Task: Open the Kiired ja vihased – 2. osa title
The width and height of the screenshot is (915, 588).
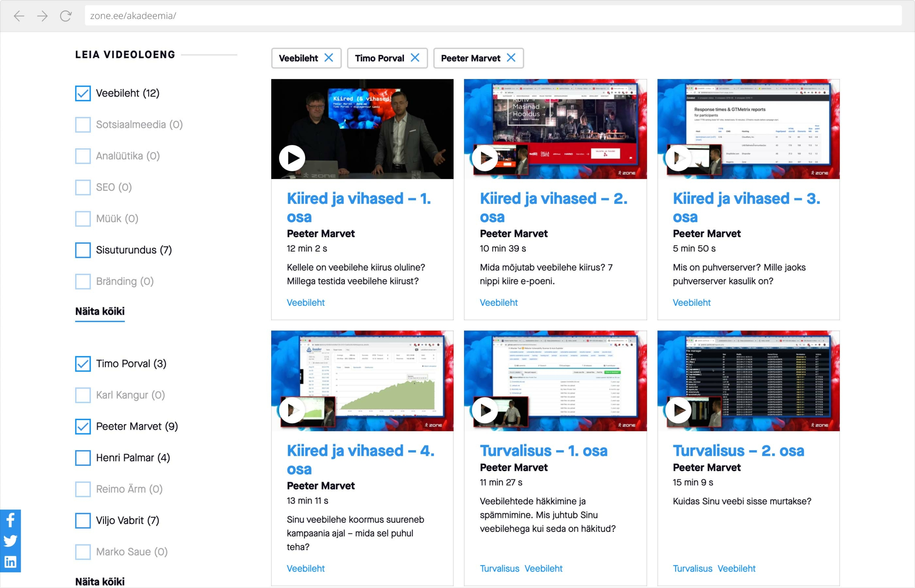Action: pyautogui.click(x=554, y=207)
